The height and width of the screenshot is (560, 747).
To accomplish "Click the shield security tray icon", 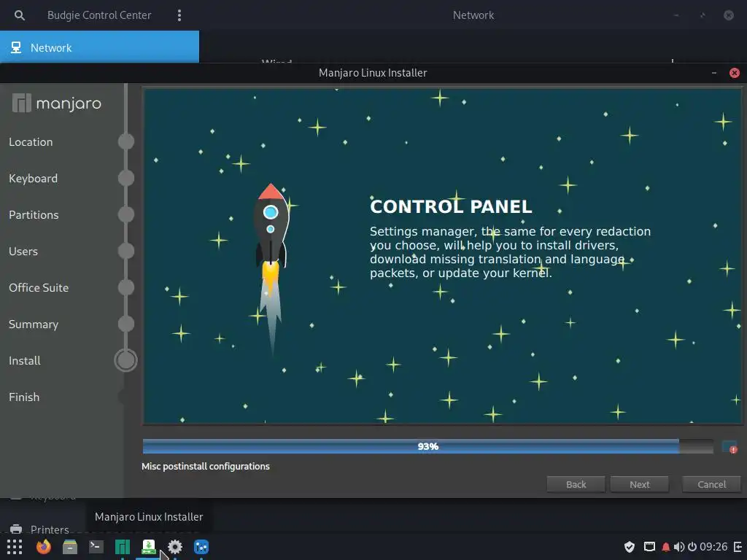I will 630,547.
